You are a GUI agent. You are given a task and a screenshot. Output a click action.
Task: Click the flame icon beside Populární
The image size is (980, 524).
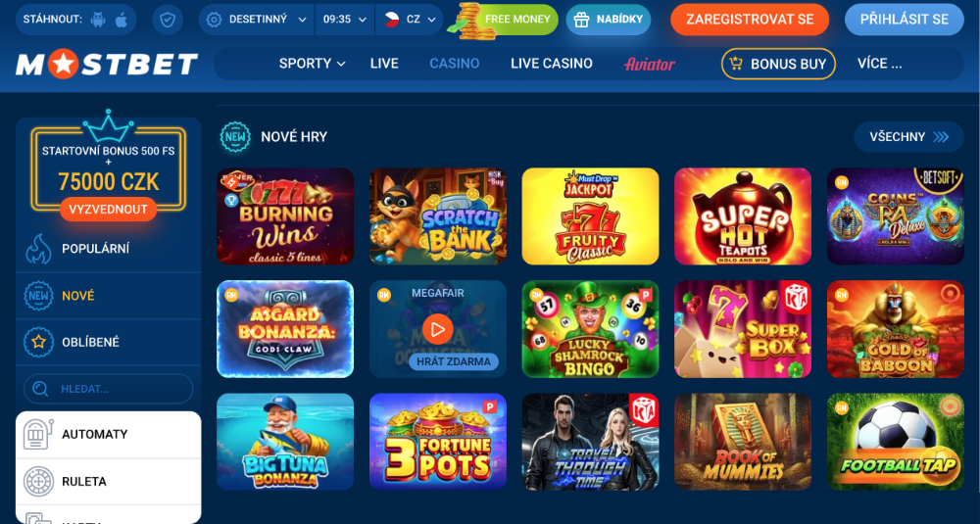coord(38,249)
